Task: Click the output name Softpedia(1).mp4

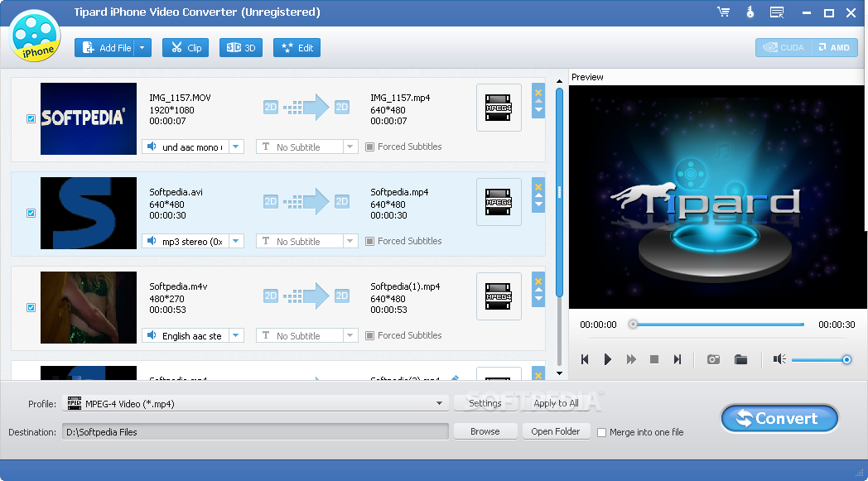Action: click(405, 286)
